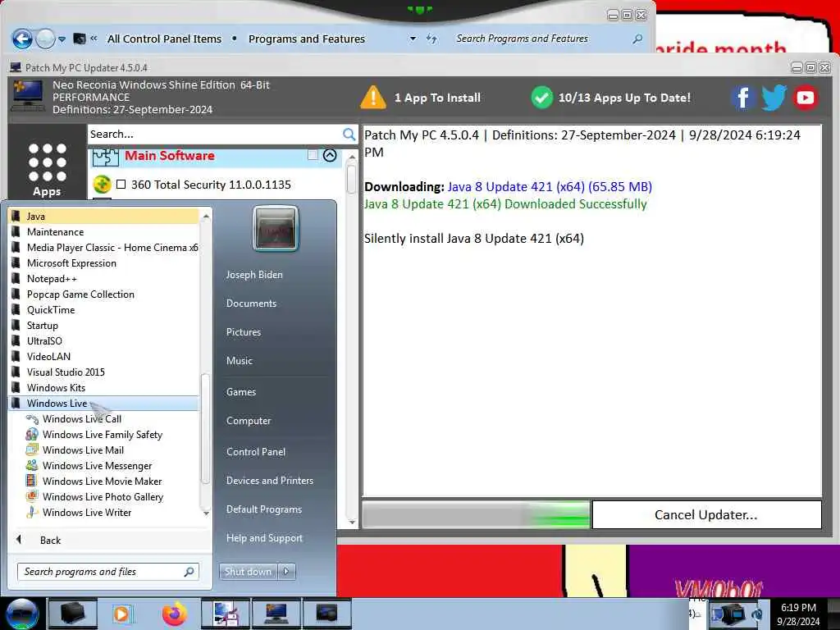Click the updater progress bar
840x630 pixels.
coord(476,515)
